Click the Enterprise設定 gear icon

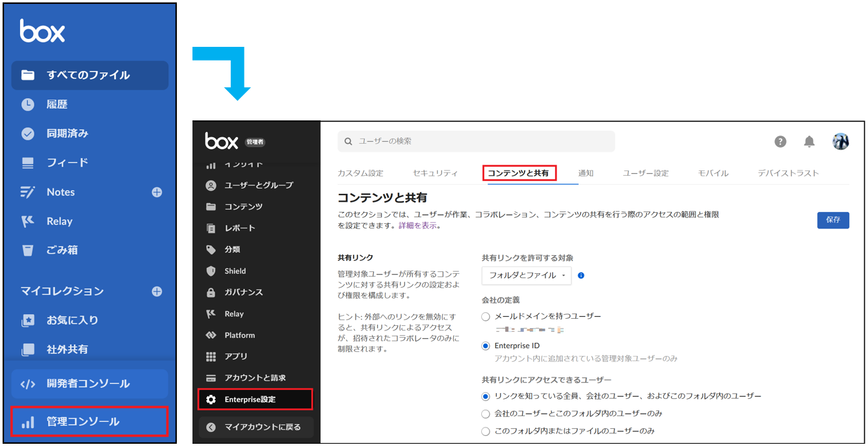pos(211,400)
